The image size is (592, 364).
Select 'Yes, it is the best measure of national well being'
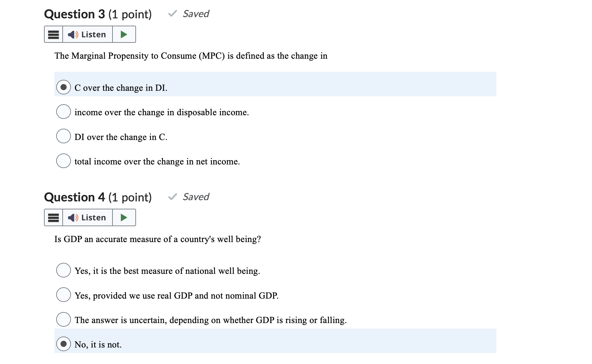(63, 270)
